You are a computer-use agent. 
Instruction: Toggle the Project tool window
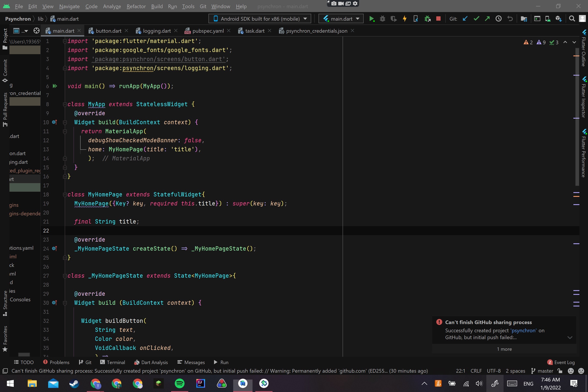coord(5,39)
